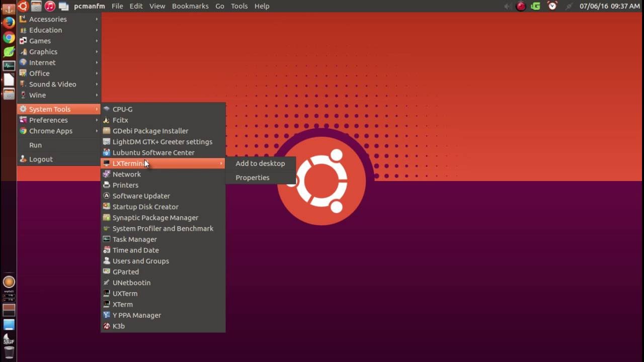Viewport: 644px width, 362px height.
Task: Open the alarm clock applet in the panel
Action: tap(552, 6)
